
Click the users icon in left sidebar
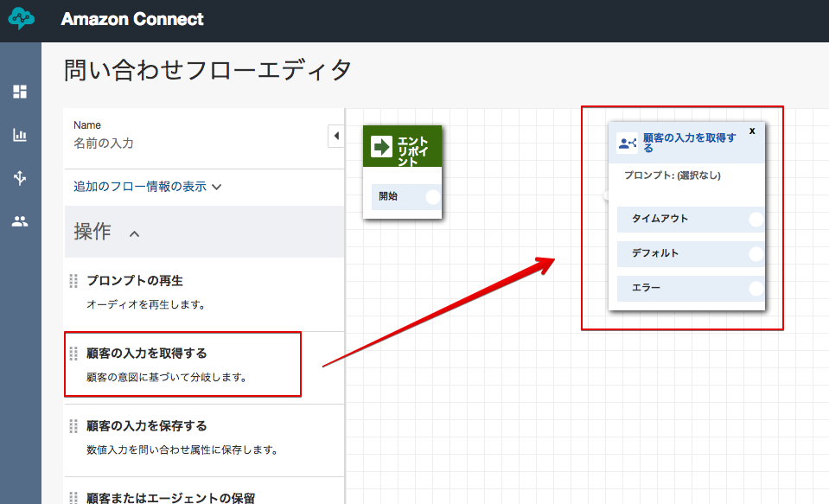click(x=20, y=221)
